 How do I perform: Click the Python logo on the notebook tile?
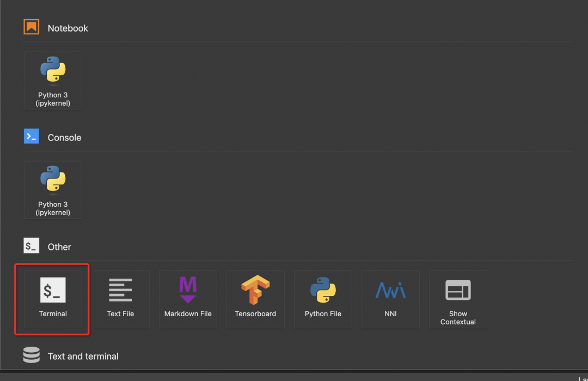(52, 71)
